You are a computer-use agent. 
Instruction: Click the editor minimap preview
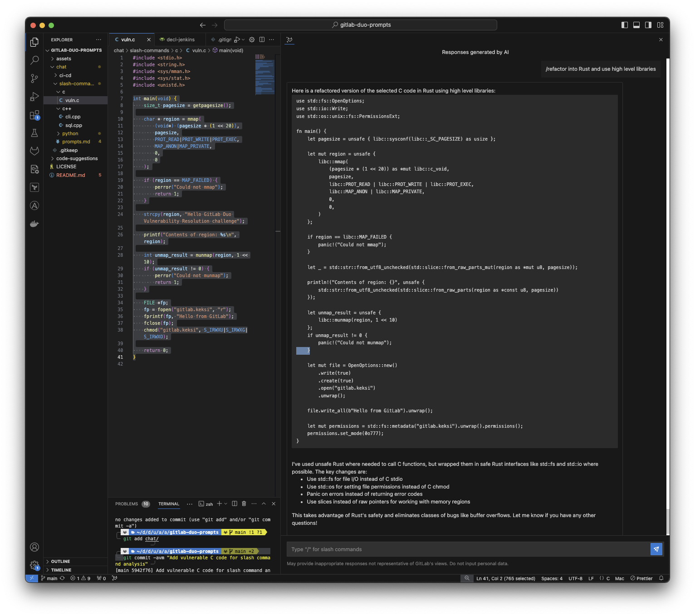click(264, 75)
